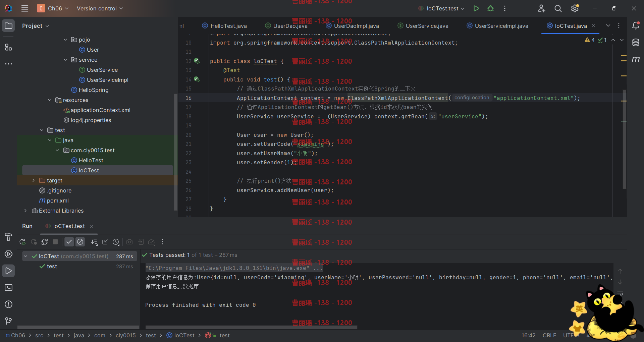
Task: Open the Notifications bell
Action: pos(636,25)
